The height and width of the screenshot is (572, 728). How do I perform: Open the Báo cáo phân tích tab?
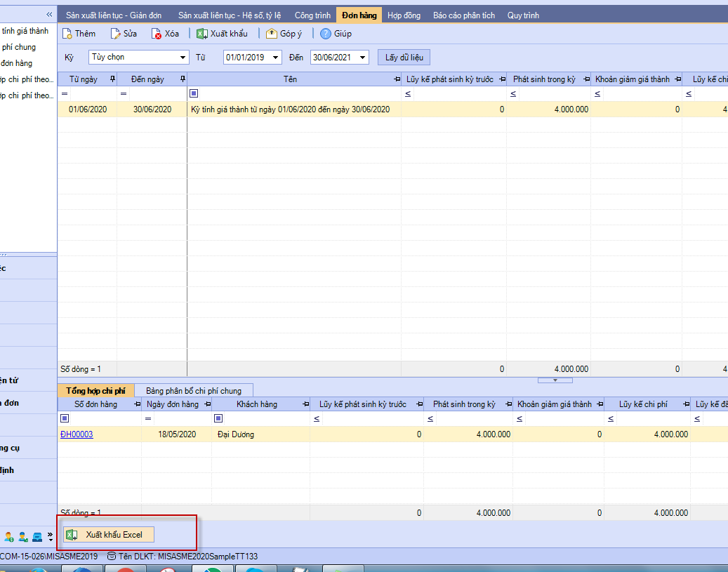[x=464, y=15]
